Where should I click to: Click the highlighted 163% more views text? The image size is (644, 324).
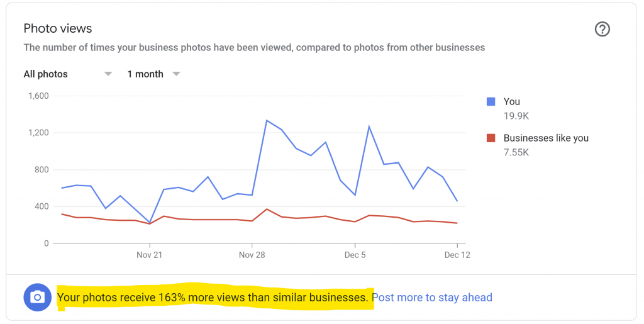coord(213,298)
